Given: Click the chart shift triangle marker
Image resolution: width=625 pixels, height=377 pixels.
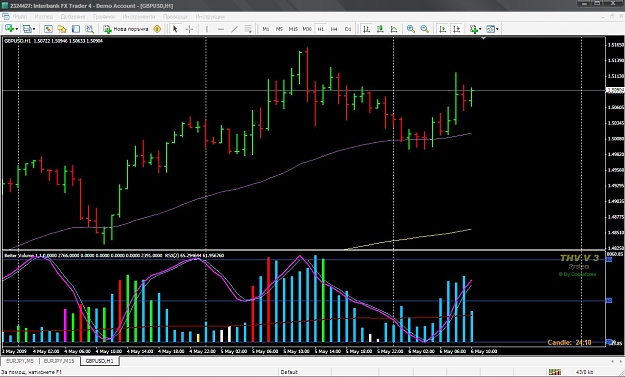Looking at the screenshot, I should point(483,38).
